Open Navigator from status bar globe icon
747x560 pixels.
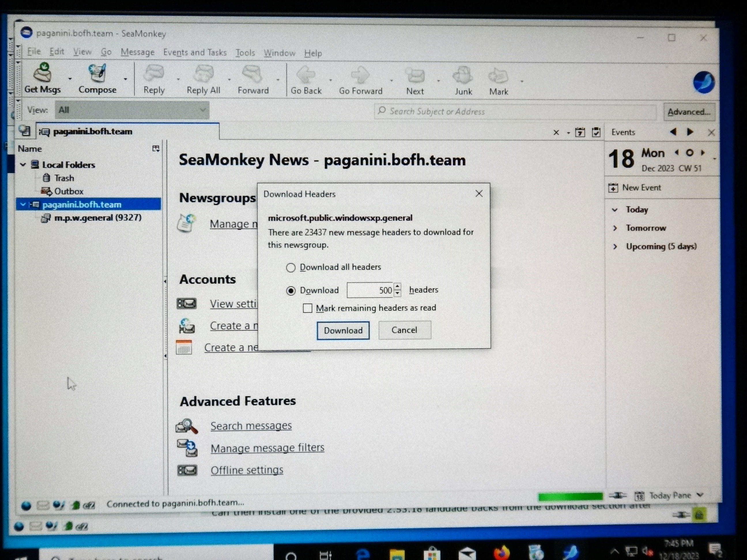tap(26, 505)
